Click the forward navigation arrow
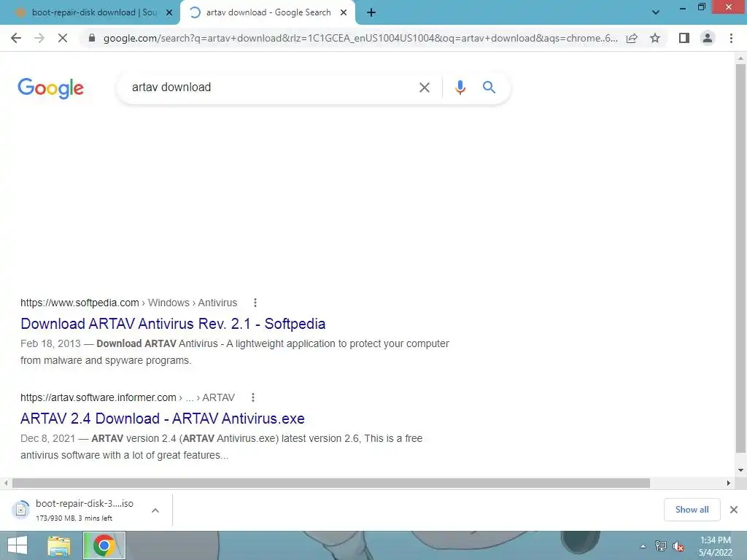The width and height of the screenshot is (747, 560). (x=39, y=38)
